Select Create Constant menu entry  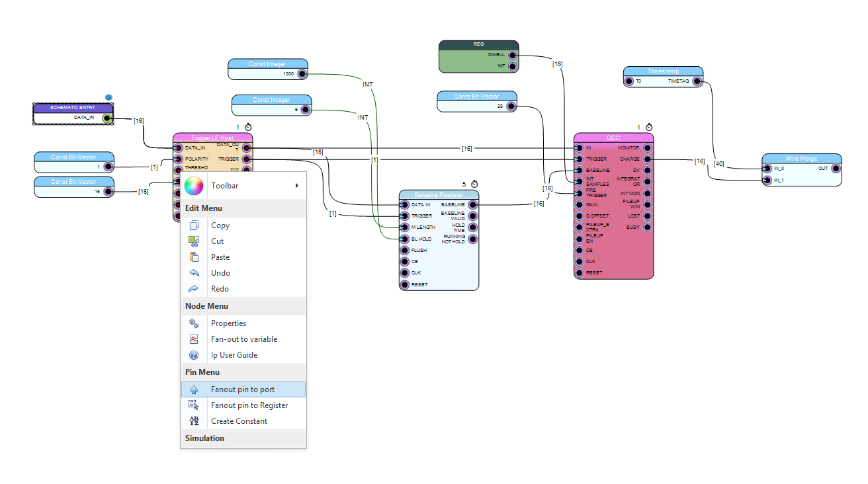(243, 421)
